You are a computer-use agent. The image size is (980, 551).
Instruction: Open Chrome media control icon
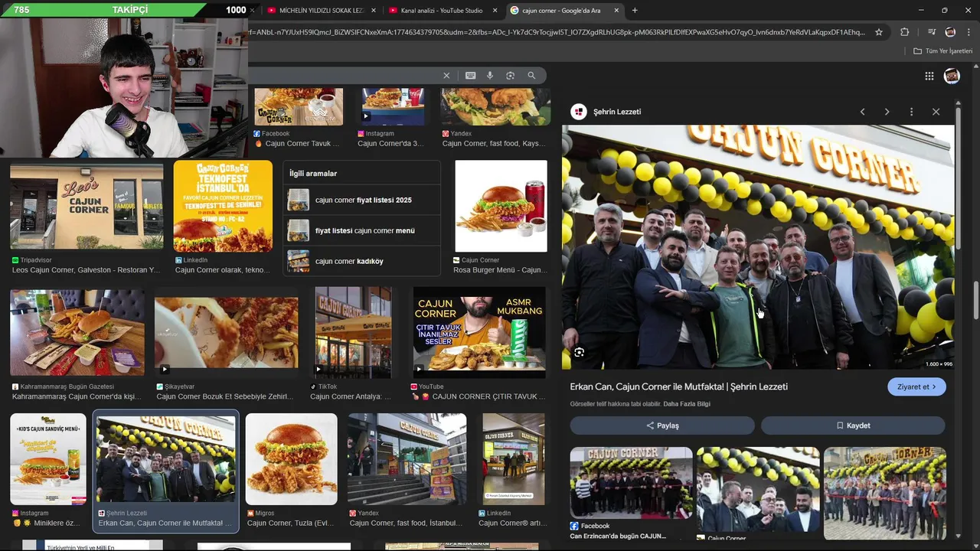(932, 32)
